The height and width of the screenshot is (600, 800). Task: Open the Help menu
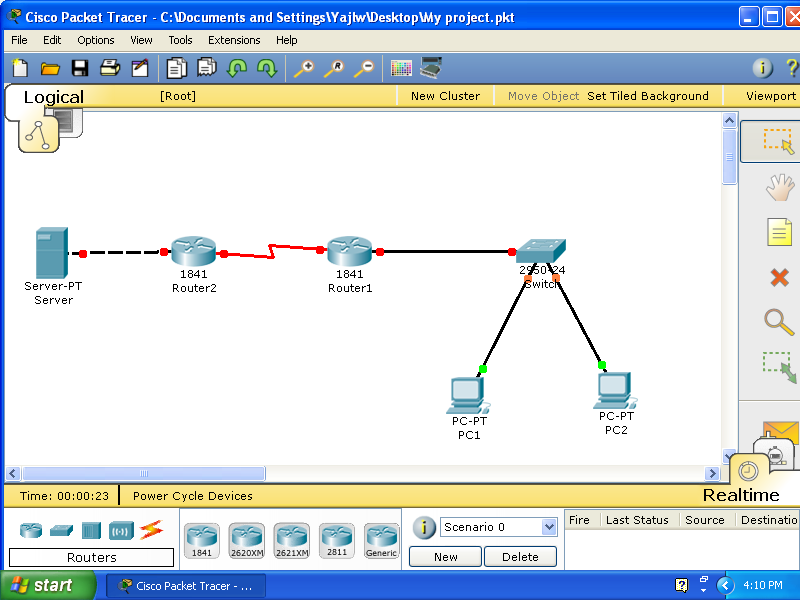(286, 40)
